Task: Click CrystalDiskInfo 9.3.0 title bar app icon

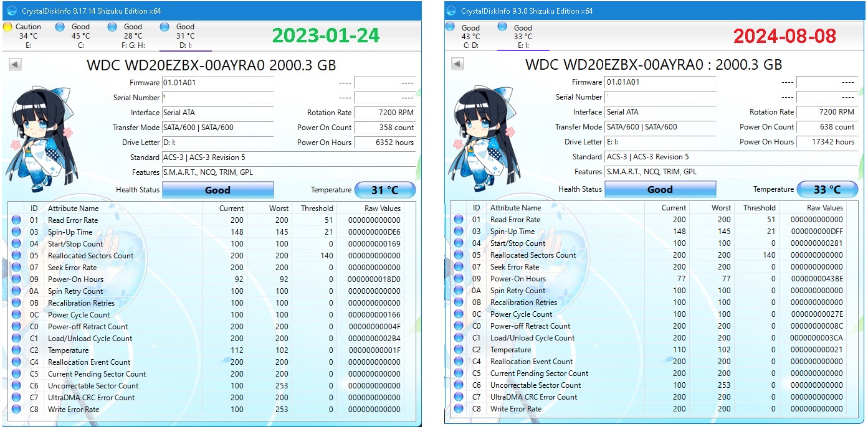Action: (451, 11)
